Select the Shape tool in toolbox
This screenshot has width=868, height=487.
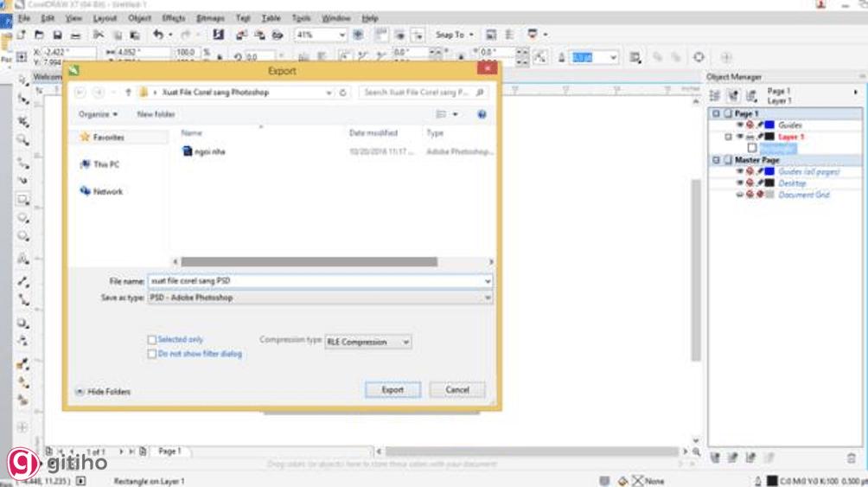(22, 99)
